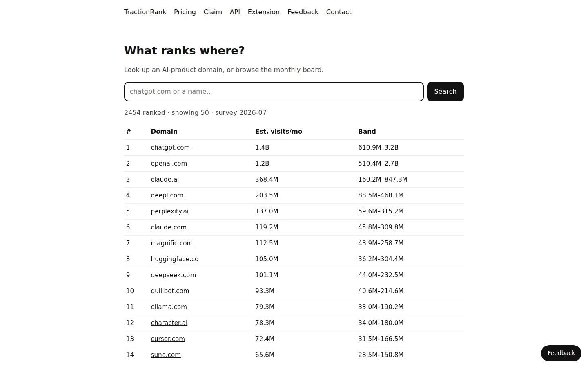Open the TractionRank home link
Screen dimensions: 588x368
click(x=145, y=12)
